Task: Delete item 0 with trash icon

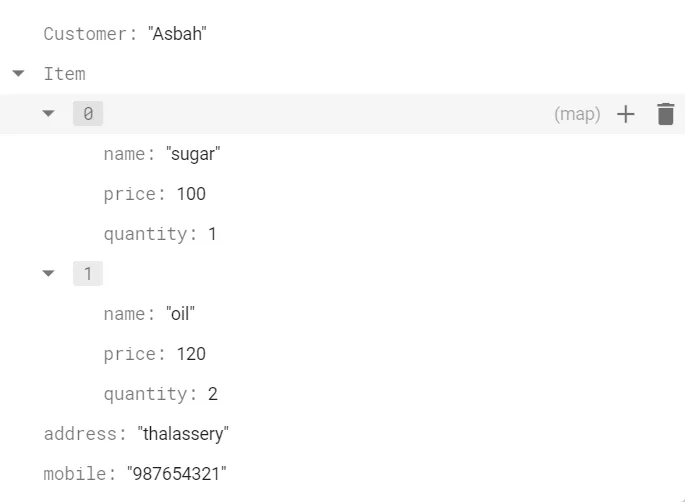Action: 666,114
